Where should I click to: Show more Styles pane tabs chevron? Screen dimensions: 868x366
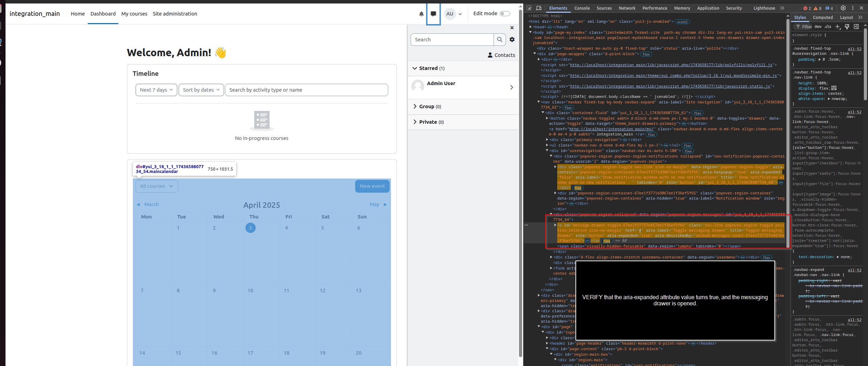[860, 17]
